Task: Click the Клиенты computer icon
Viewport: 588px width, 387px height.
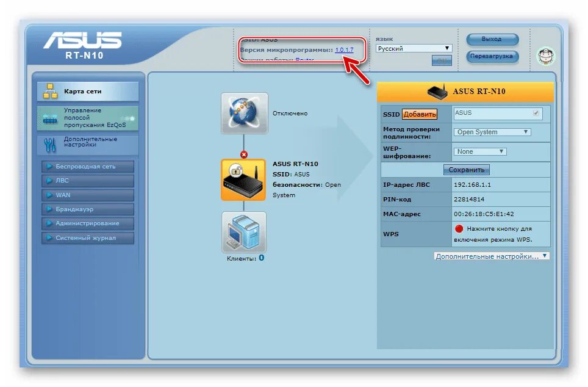Action: click(245, 233)
